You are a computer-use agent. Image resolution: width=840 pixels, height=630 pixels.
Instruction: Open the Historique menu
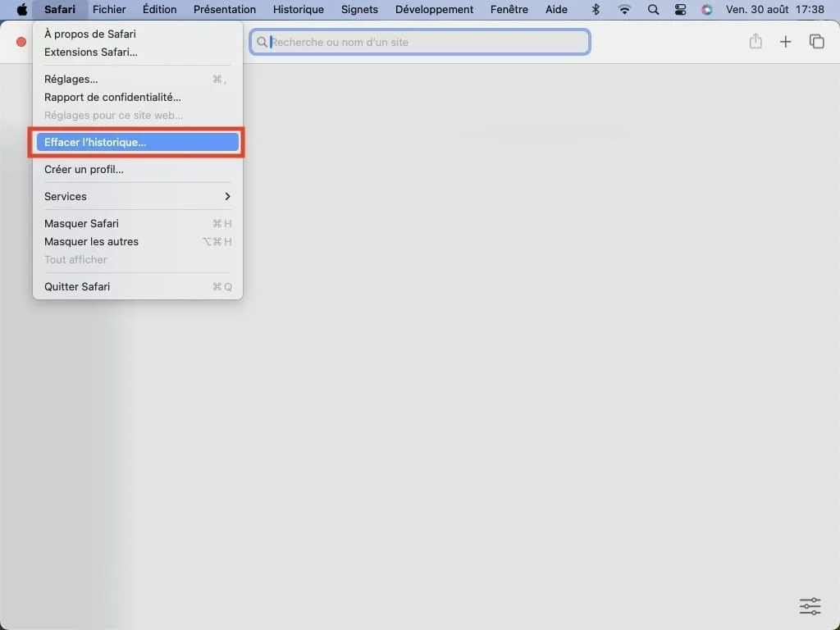[x=298, y=10]
